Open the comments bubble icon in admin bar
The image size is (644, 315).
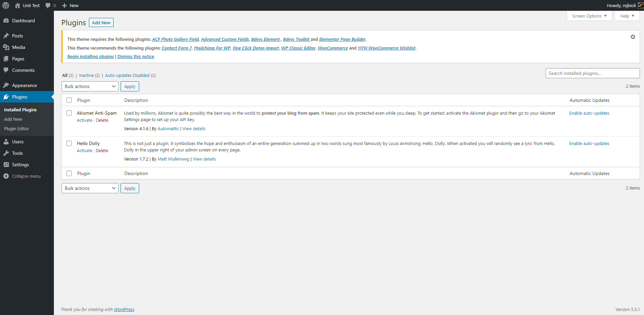click(x=48, y=5)
